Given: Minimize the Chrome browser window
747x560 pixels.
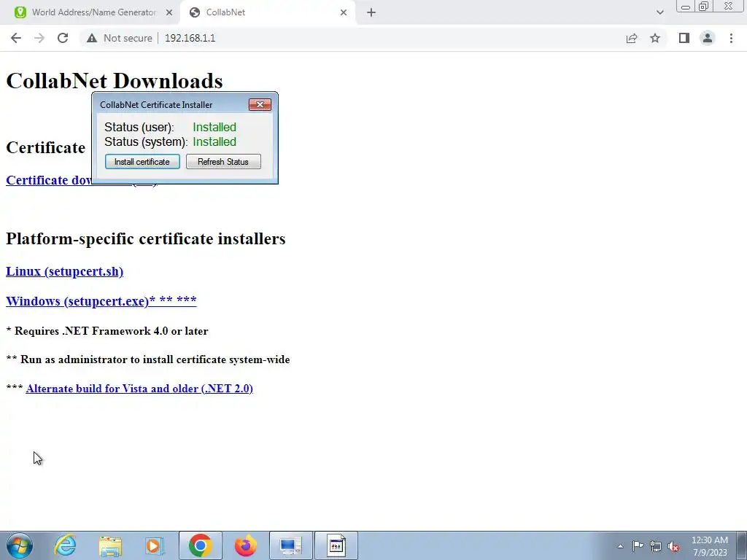Looking at the screenshot, I should click(x=686, y=7).
